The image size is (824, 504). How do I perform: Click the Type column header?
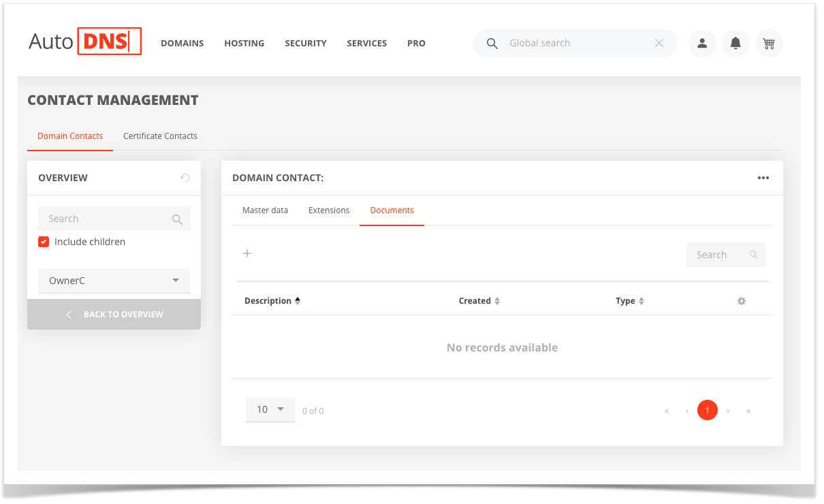(x=625, y=301)
